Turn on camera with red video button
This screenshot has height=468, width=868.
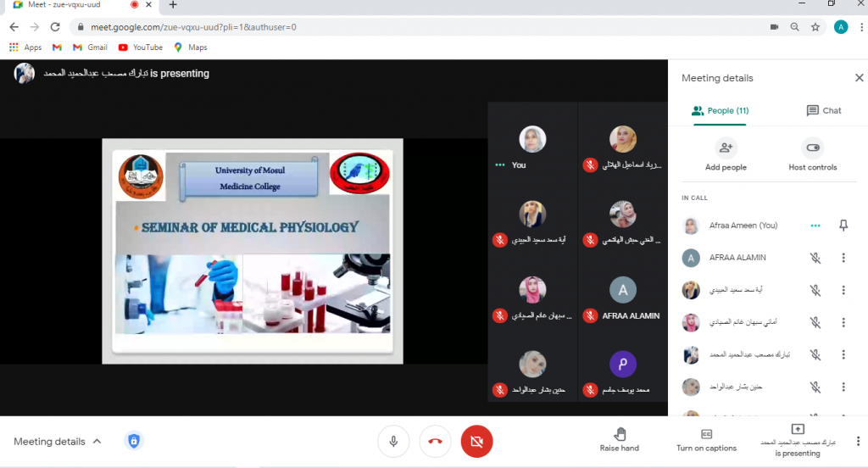tap(476, 441)
